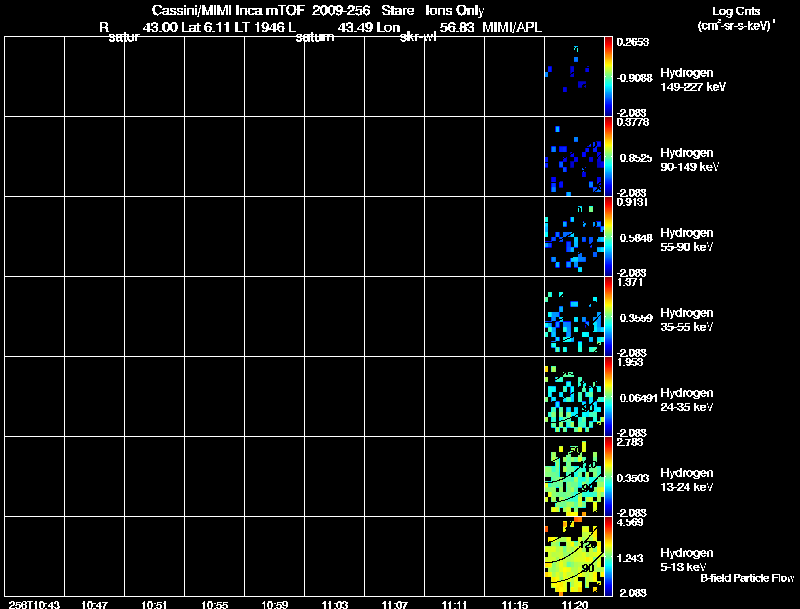Click the 'MIMI/APL' header text
Viewport: 800px width, 609px height.
click(x=512, y=28)
